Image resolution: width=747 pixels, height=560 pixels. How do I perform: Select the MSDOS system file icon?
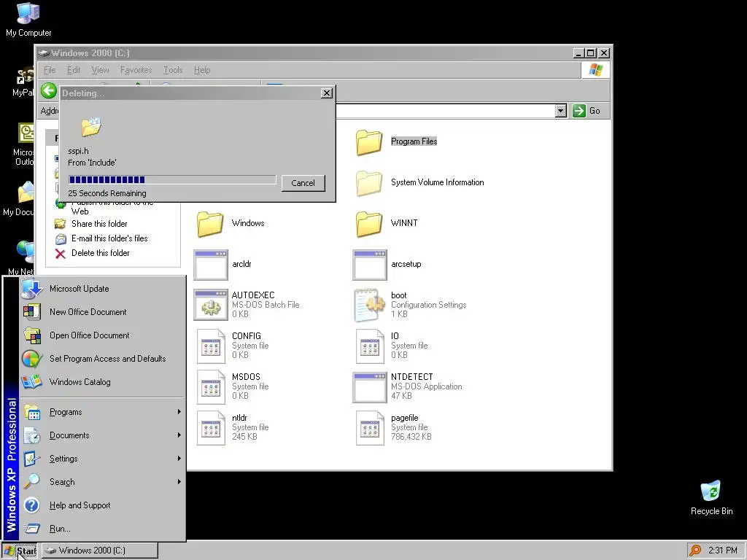pyautogui.click(x=211, y=387)
